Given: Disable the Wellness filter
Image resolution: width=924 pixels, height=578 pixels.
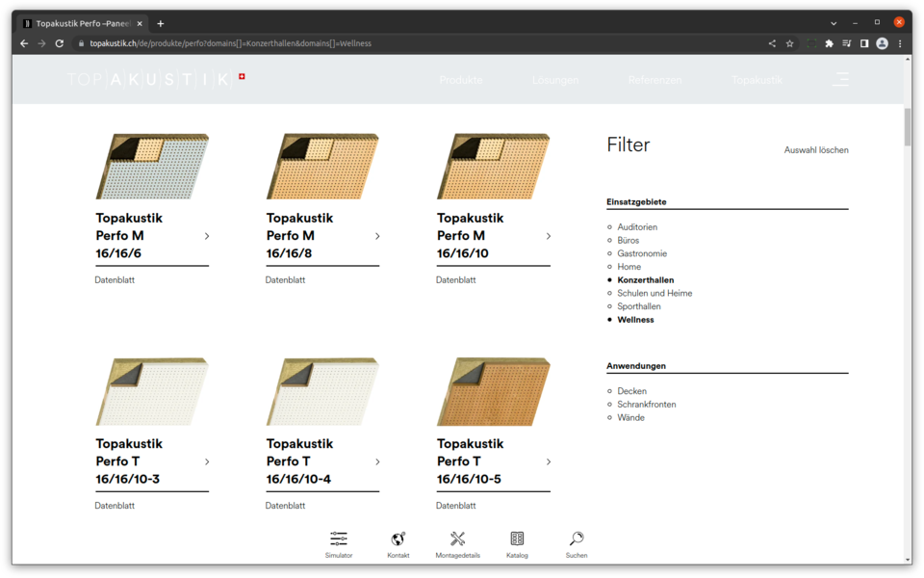Looking at the screenshot, I should tap(635, 320).
